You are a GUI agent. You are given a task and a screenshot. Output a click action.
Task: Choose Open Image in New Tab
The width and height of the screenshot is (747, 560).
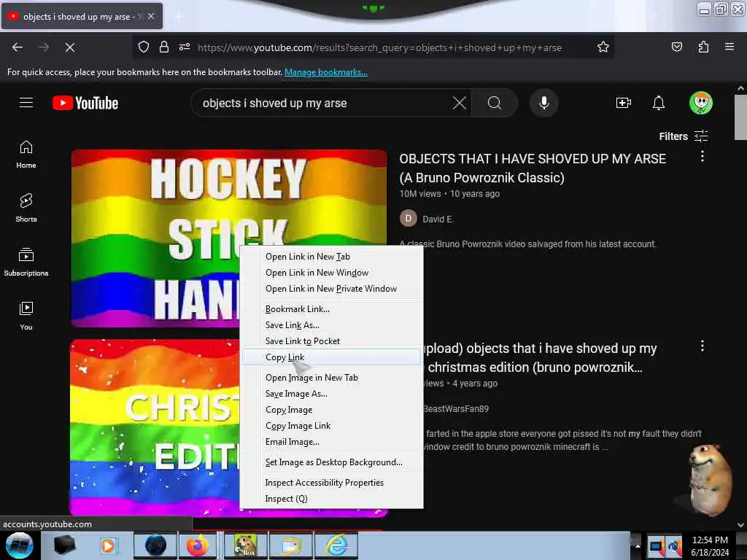332,378
